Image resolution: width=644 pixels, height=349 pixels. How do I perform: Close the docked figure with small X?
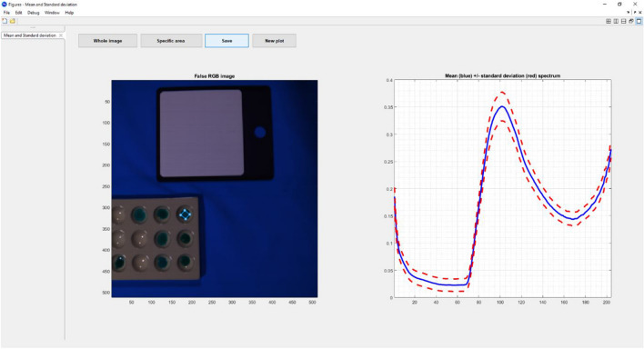tap(639, 13)
